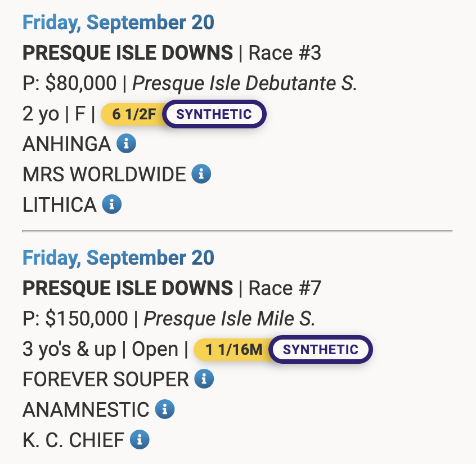Select the 6 1/2F distance tag
Image resolution: width=476 pixels, height=464 pixels.
pos(133,114)
